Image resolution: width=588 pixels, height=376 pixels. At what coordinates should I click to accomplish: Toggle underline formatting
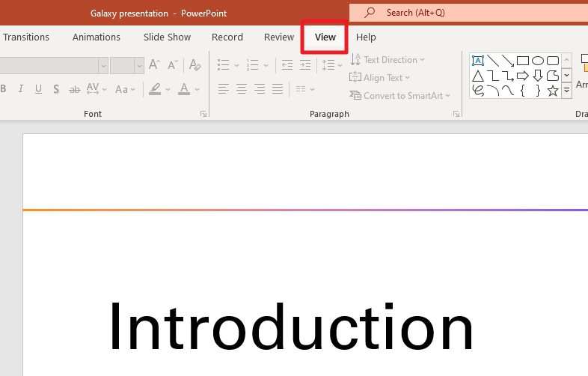click(x=38, y=89)
